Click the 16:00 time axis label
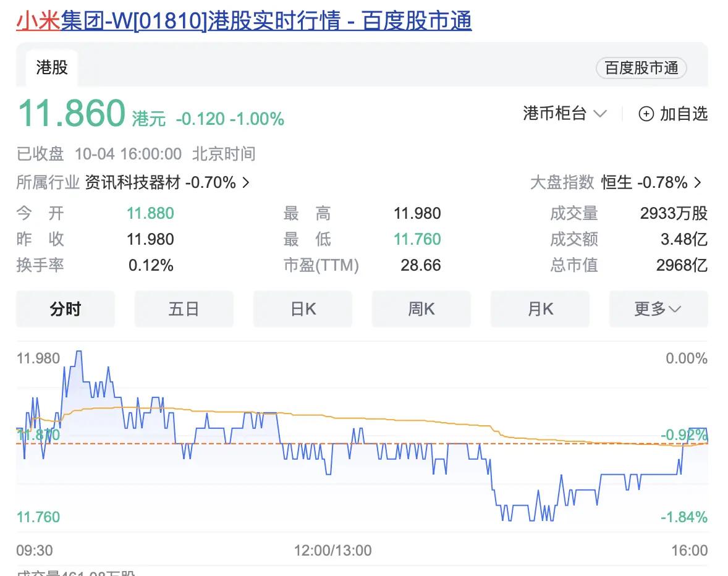The height and width of the screenshot is (576, 728). point(690,551)
